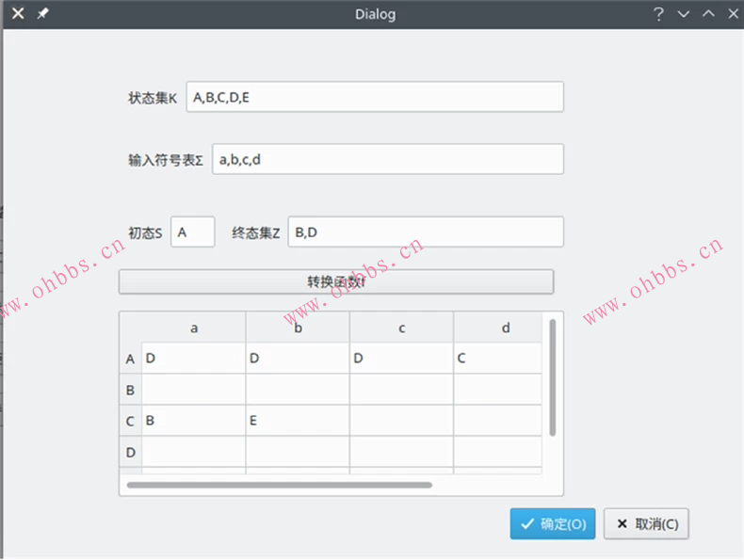
Task: Select cell E in row C
Action: pos(298,421)
